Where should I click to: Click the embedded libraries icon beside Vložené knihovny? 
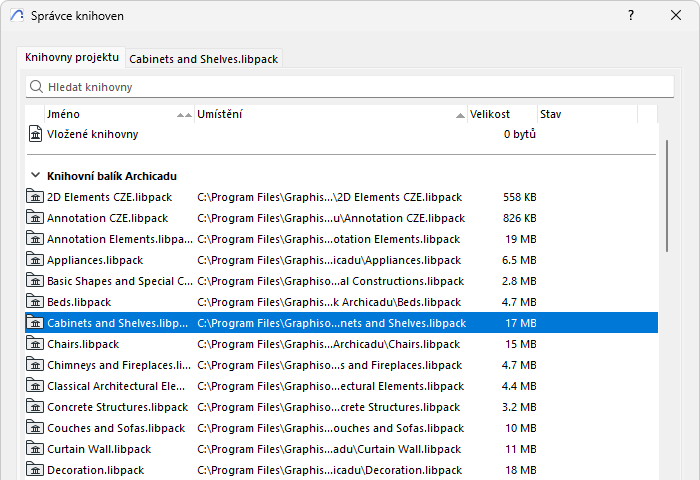click(35, 134)
